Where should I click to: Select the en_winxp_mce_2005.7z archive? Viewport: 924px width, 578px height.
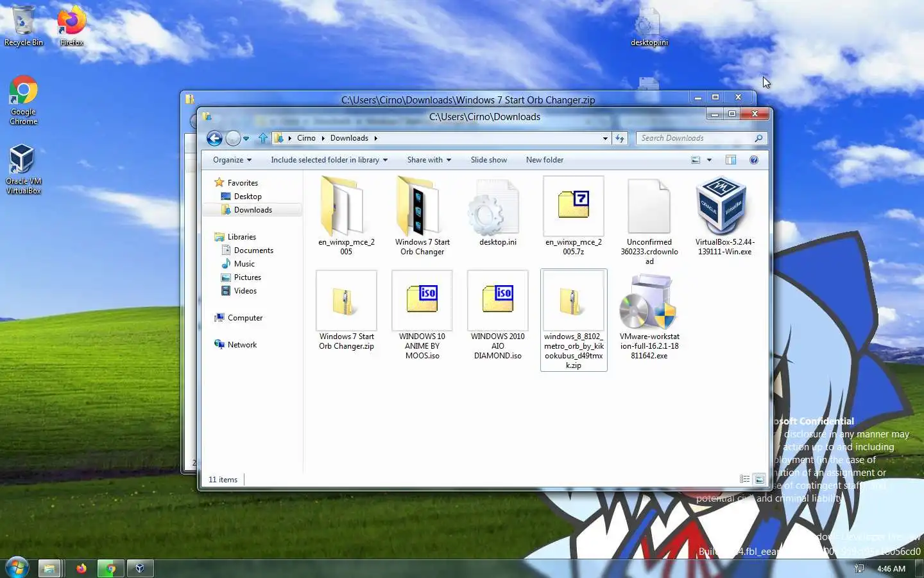tap(574, 216)
